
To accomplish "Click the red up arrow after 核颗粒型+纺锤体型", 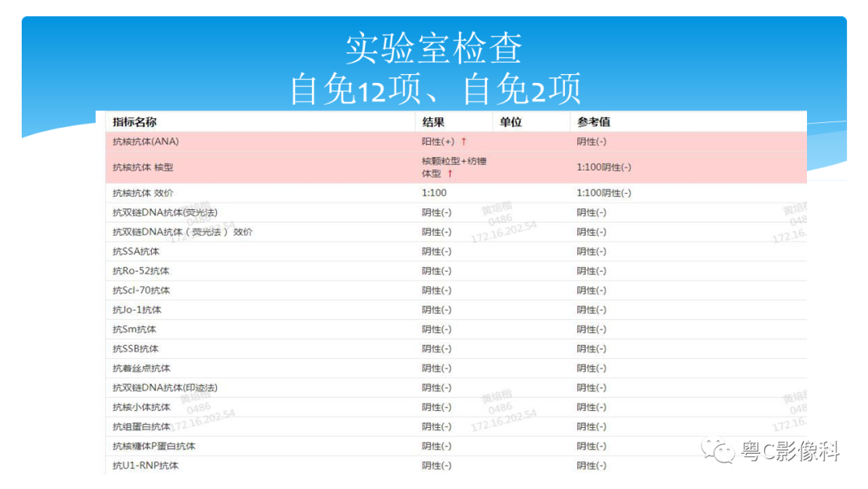I will pyautogui.click(x=450, y=174).
